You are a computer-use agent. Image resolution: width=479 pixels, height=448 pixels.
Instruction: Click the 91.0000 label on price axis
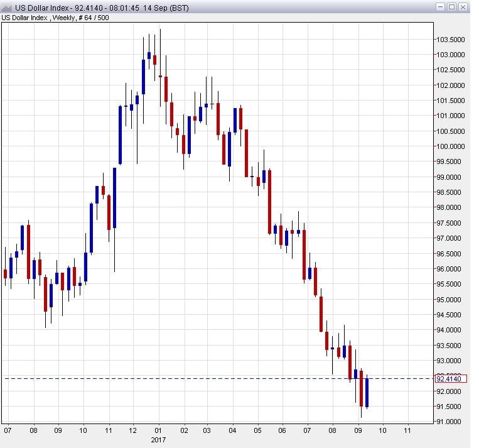[x=451, y=422]
